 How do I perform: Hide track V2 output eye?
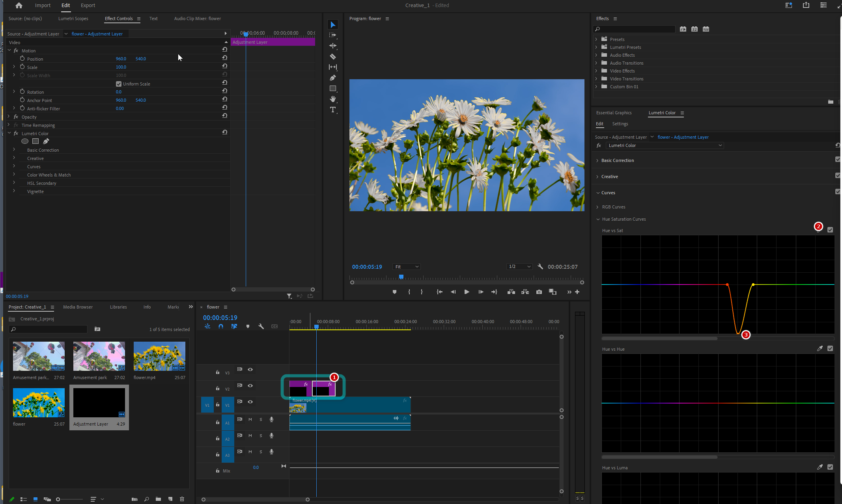(x=250, y=385)
